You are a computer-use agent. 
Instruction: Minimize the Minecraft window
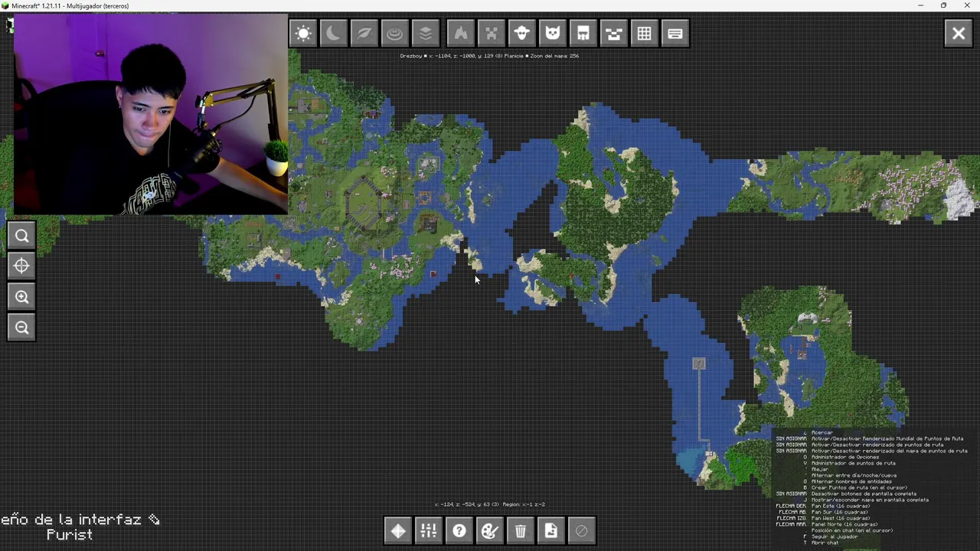click(x=920, y=5)
